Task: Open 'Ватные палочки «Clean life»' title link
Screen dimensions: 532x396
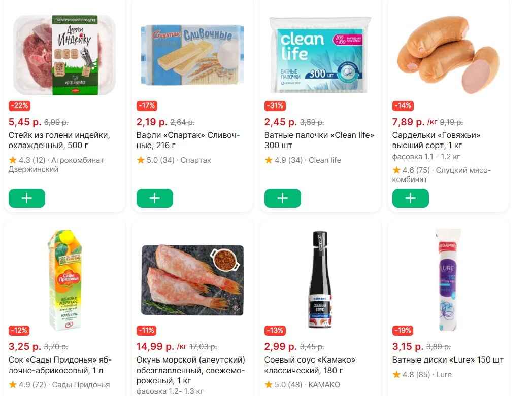Action: click(x=319, y=140)
